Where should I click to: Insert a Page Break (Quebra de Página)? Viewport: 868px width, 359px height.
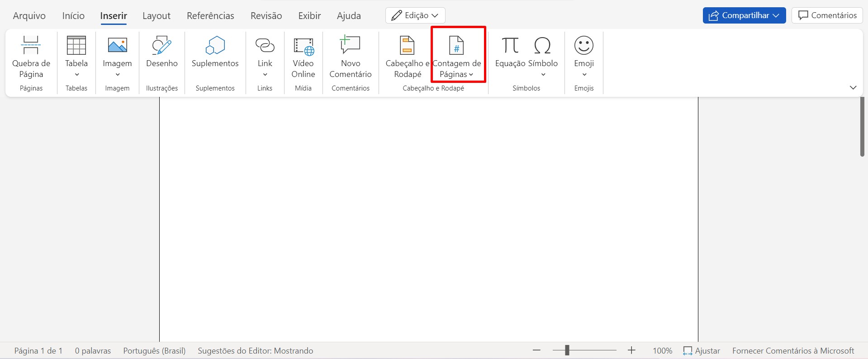tap(31, 56)
